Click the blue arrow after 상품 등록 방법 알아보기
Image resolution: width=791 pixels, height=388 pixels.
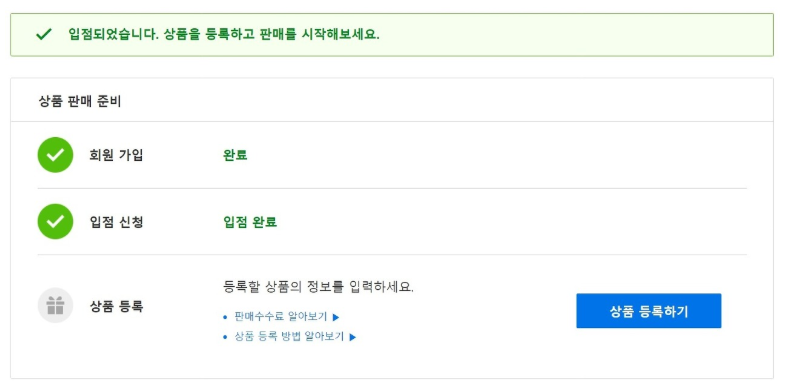(353, 337)
